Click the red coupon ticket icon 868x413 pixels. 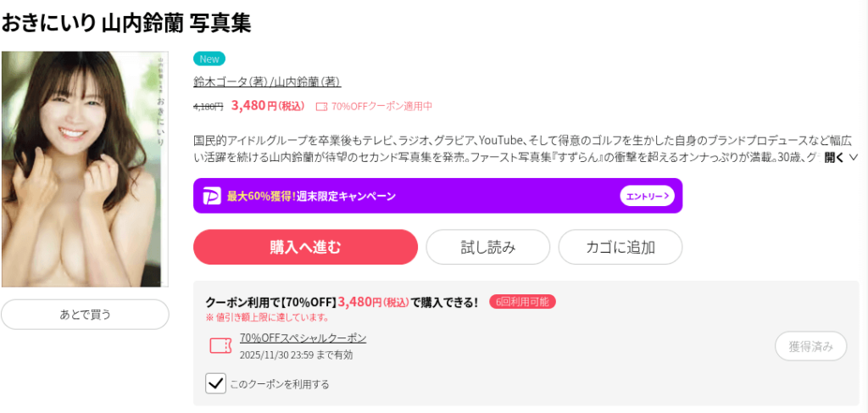pyautogui.click(x=220, y=345)
